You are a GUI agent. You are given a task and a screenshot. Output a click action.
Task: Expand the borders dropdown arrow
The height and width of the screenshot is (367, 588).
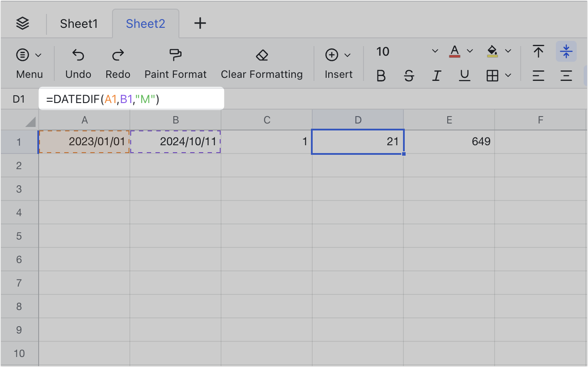pyautogui.click(x=508, y=76)
